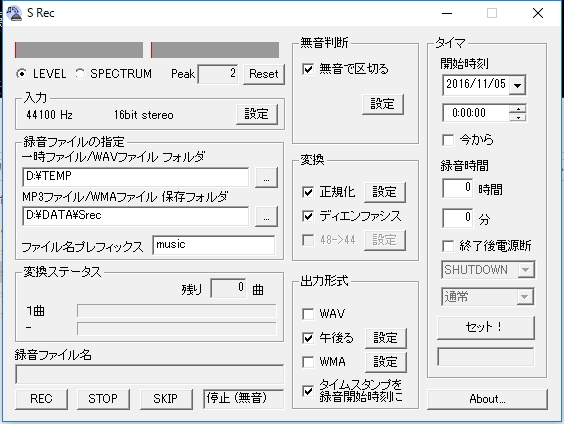Reset the Peak value
Image resolution: width=564 pixels, height=424 pixels.
(264, 74)
